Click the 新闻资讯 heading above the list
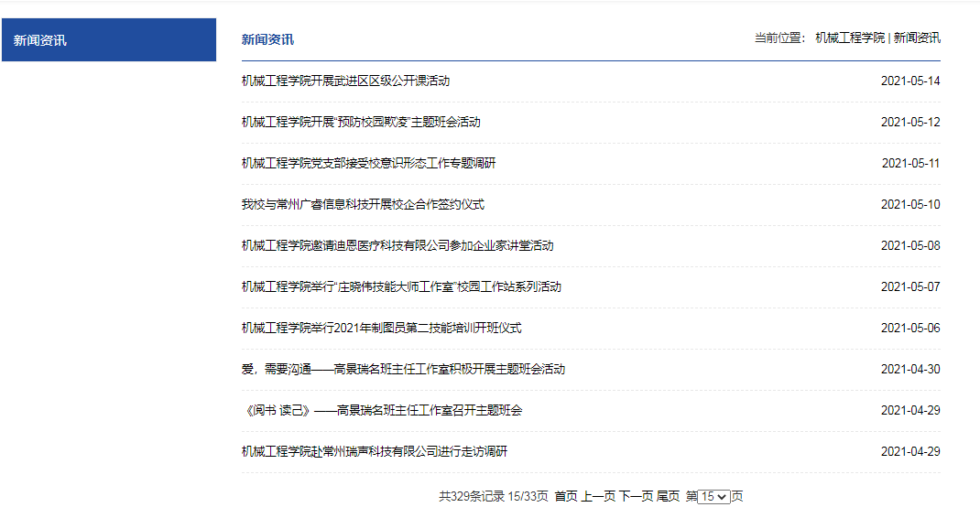Viewport: 980px width, 518px height. tap(267, 39)
